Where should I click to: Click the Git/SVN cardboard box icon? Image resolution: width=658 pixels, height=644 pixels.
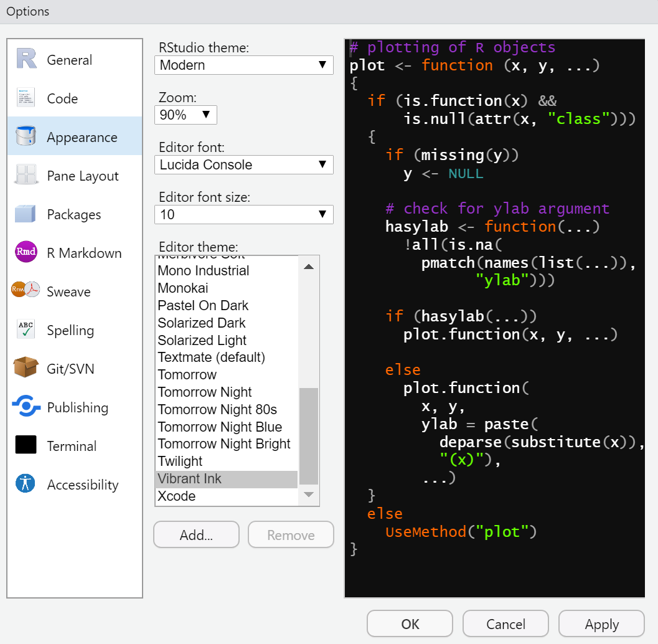point(26,367)
